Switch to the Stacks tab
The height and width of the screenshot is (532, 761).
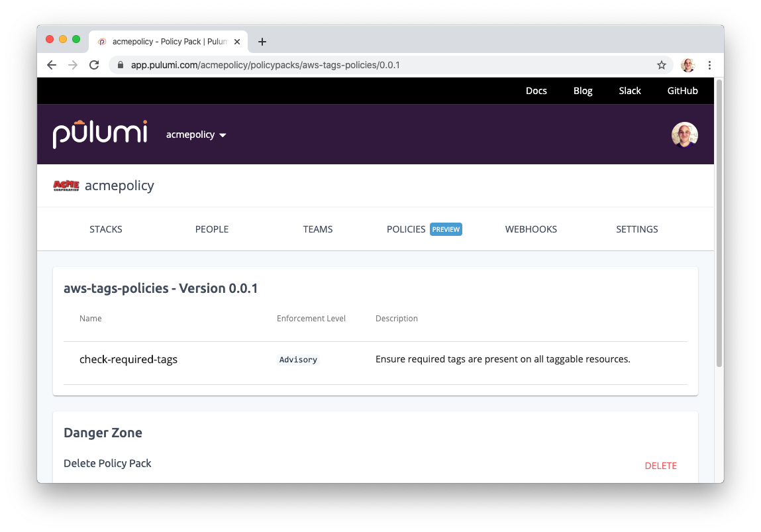(106, 229)
